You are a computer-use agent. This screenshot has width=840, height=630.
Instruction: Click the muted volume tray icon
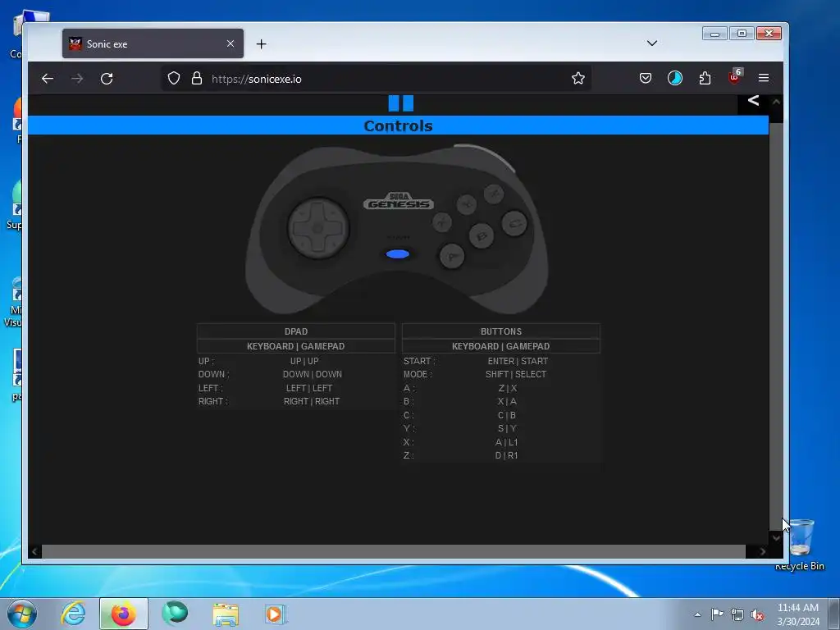pyautogui.click(x=757, y=614)
